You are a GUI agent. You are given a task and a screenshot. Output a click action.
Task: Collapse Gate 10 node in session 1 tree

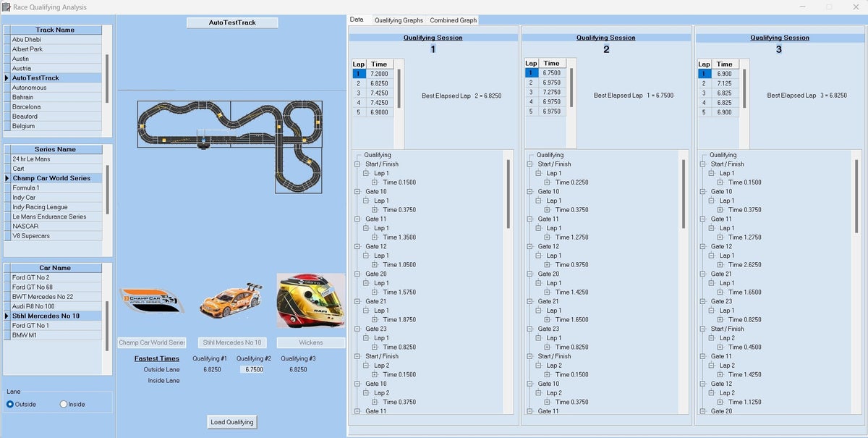357,192
